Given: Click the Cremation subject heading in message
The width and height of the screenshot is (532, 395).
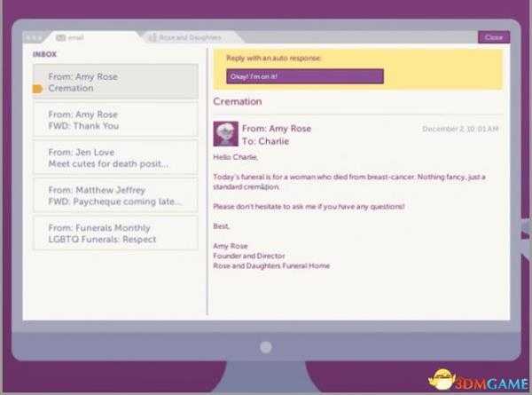Looking at the screenshot, I should 237,102.
